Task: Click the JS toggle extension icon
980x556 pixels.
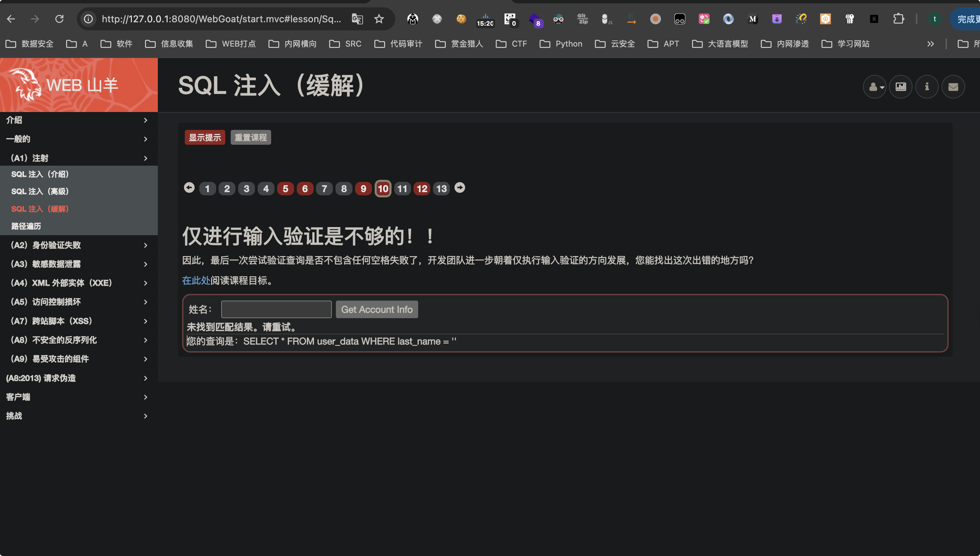Action: [606, 19]
